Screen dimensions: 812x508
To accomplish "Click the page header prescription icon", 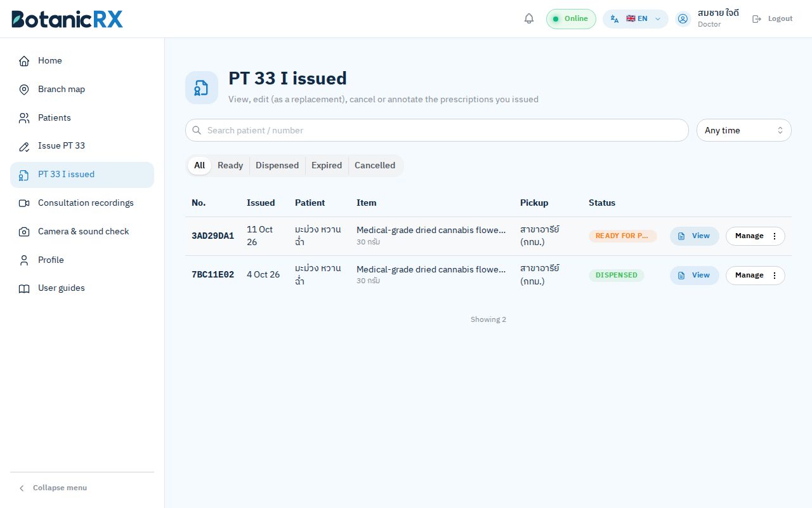I will [202, 88].
